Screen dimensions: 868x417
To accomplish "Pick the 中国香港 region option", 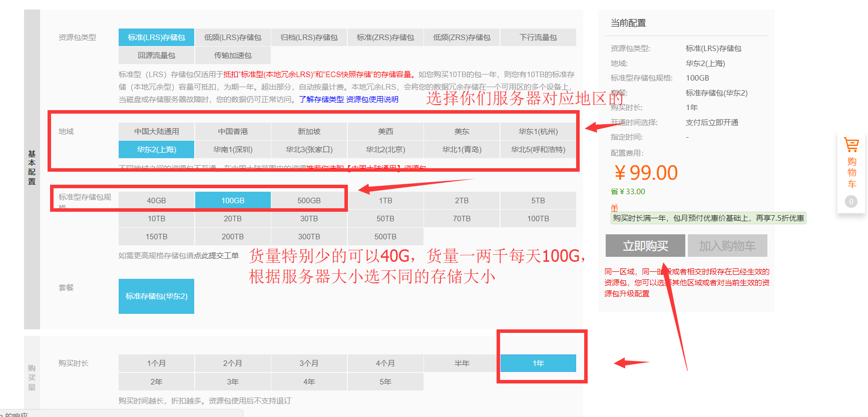I will (233, 132).
